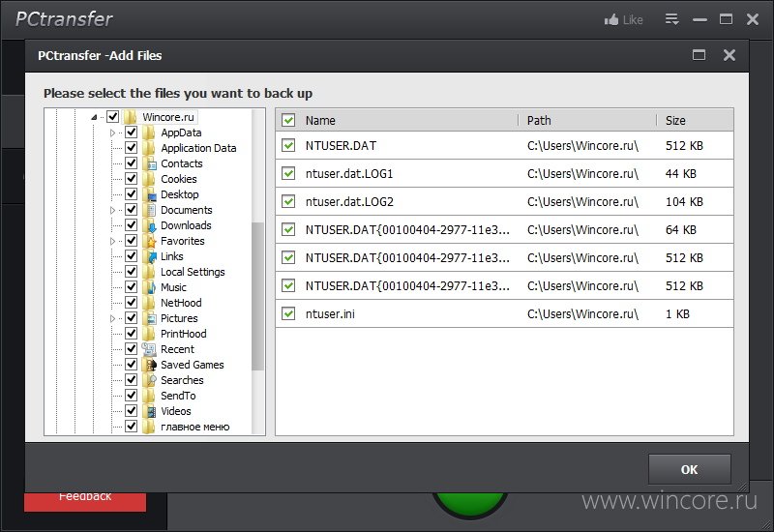Uncheck the ntuser.dat.LOG1 checkbox

288,173
